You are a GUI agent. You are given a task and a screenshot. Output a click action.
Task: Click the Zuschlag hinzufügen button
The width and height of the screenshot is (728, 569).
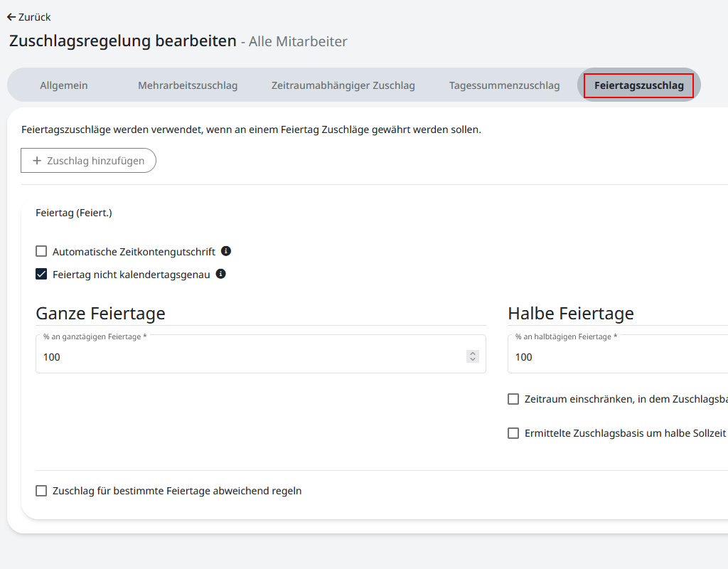coord(88,160)
